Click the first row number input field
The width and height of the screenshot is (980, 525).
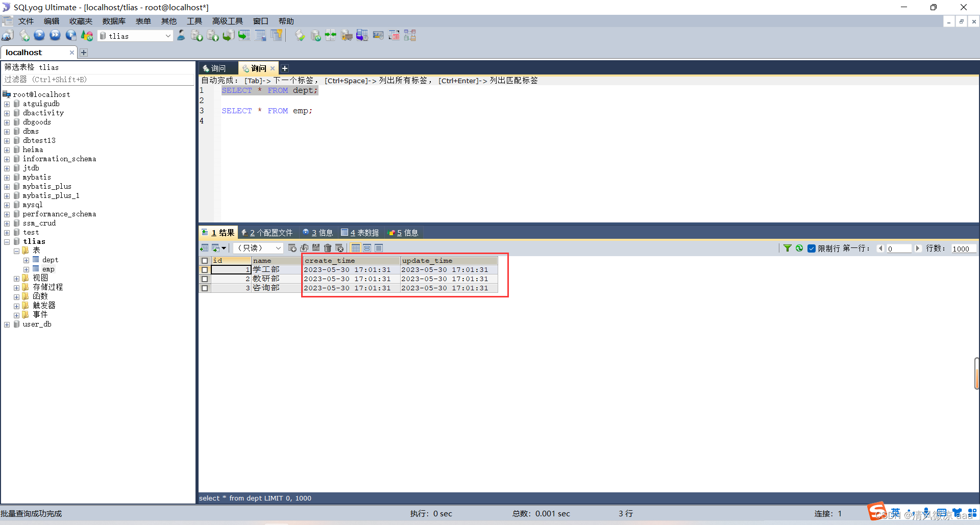pyautogui.click(x=899, y=248)
